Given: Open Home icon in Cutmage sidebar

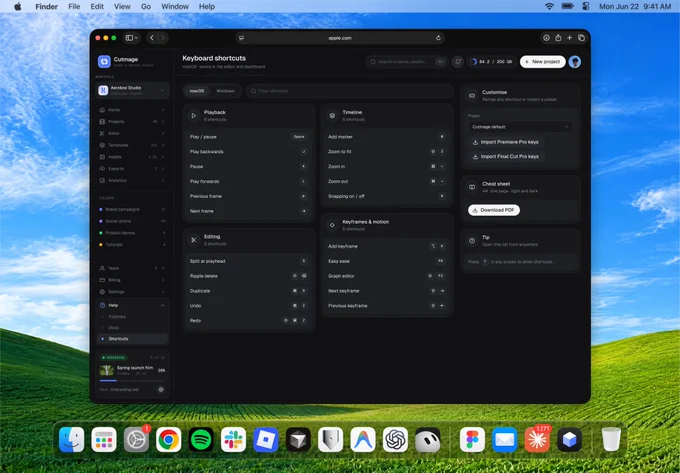Looking at the screenshot, I should [x=102, y=110].
